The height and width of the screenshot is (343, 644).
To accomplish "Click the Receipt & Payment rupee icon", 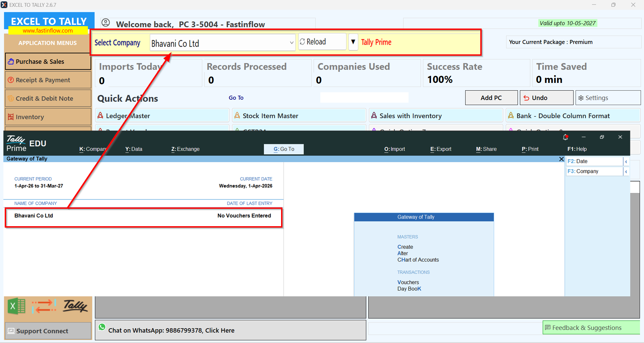I will (11, 80).
